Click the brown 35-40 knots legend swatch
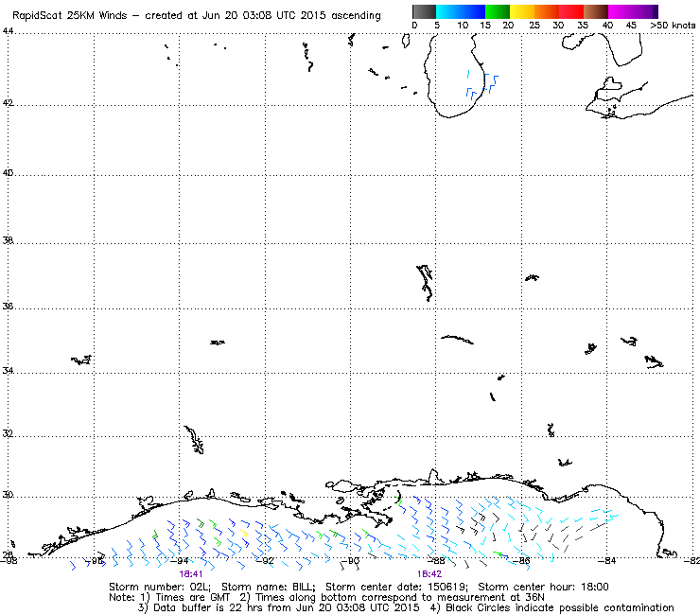Image resolution: width=700 pixels, height=615 pixels. 596,11
